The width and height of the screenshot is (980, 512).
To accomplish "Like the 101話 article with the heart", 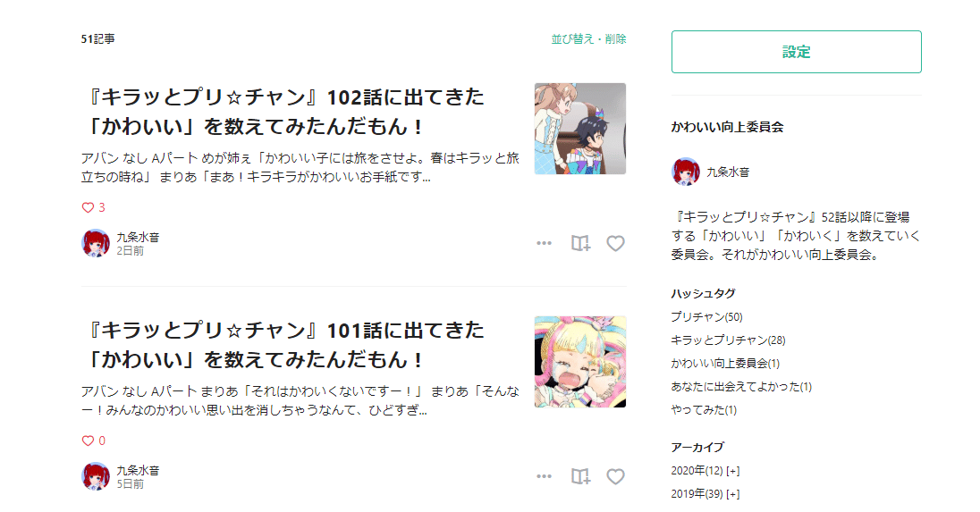I will [615, 476].
